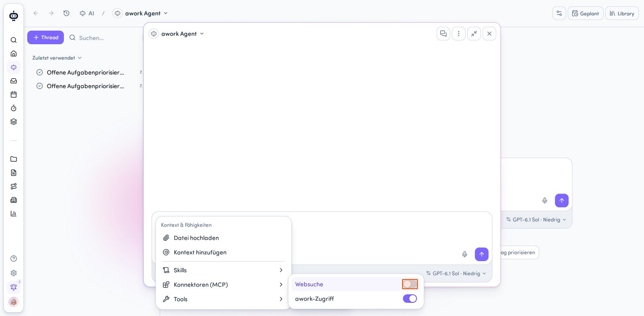
Task: Open the inbox tray icon in the sidebar
Action: point(14,81)
